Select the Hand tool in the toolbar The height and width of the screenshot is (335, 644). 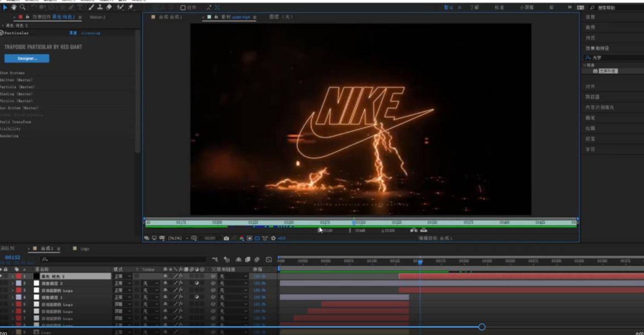(x=14, y=7)
